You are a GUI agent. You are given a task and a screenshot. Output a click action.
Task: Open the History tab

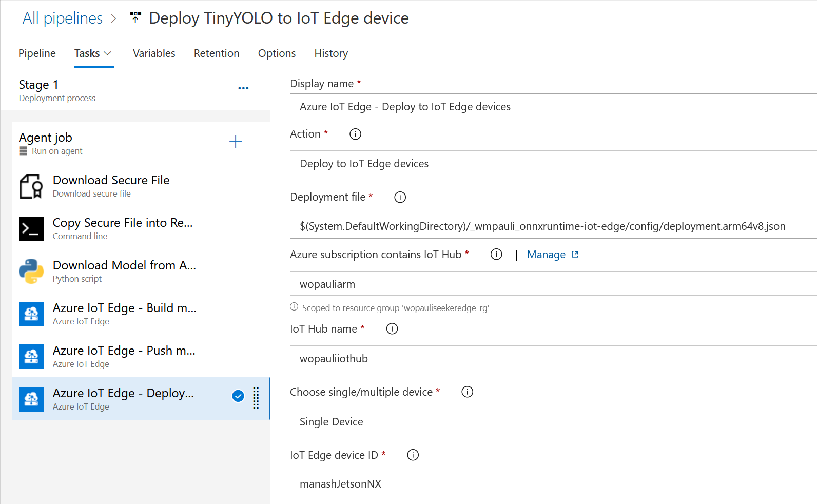click(x=331, y=53)
